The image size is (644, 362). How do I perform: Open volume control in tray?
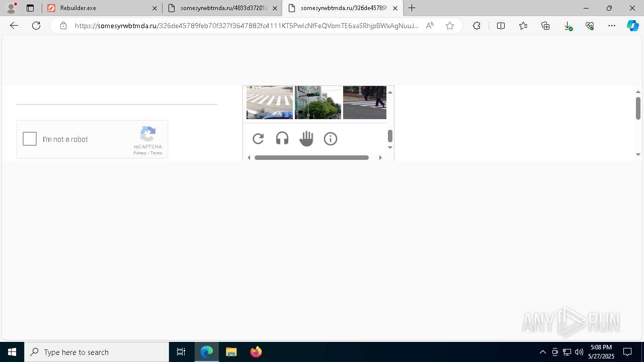579,352
